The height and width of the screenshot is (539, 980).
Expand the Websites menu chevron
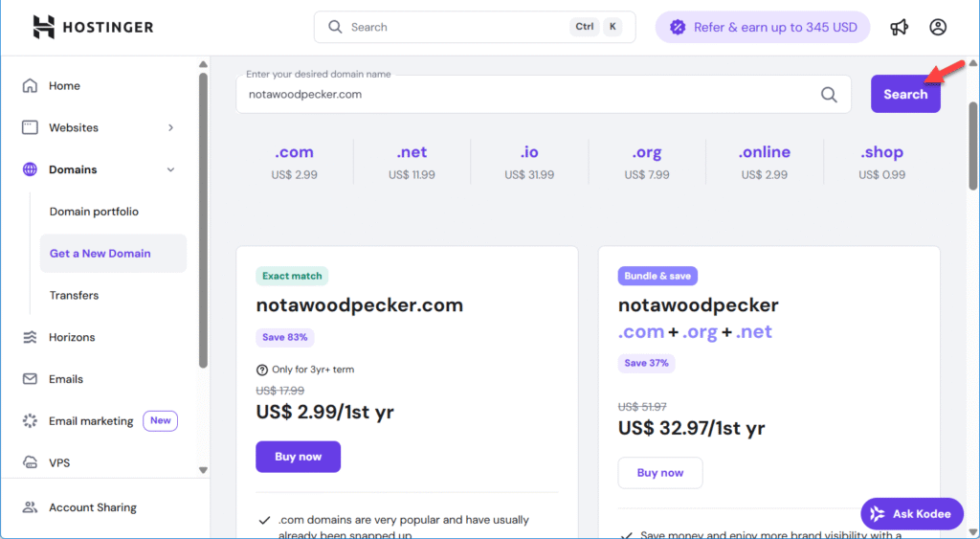point(170,127)
